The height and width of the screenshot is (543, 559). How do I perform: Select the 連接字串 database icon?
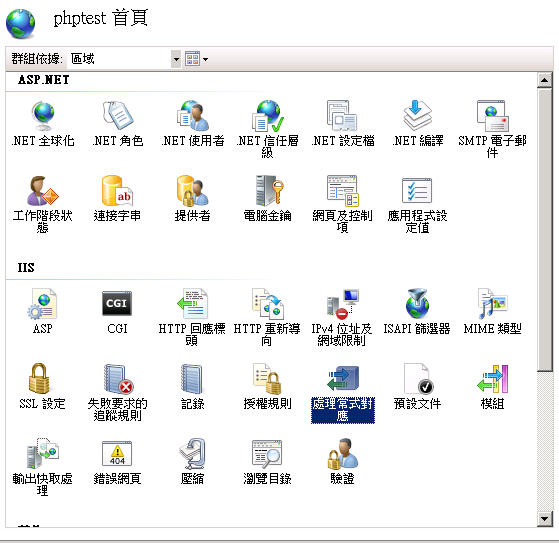point(117,190)
